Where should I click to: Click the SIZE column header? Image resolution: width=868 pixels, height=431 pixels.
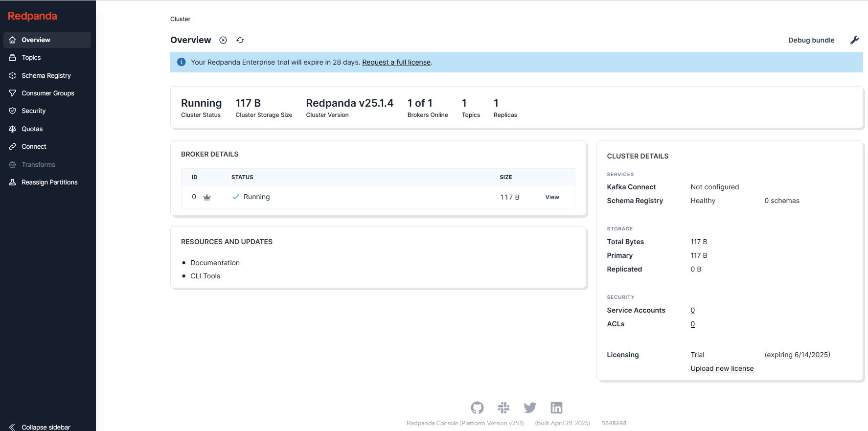[x=506, y=177]
